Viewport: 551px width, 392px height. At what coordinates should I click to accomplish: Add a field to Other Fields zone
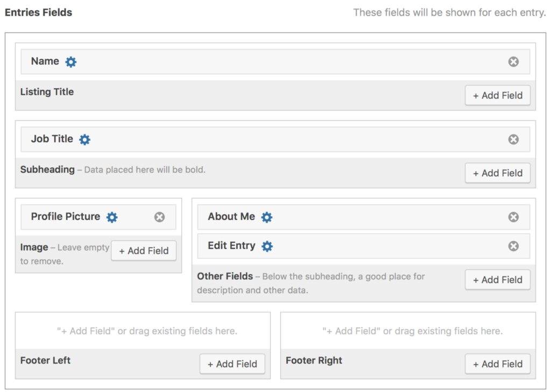pos(498,280)
